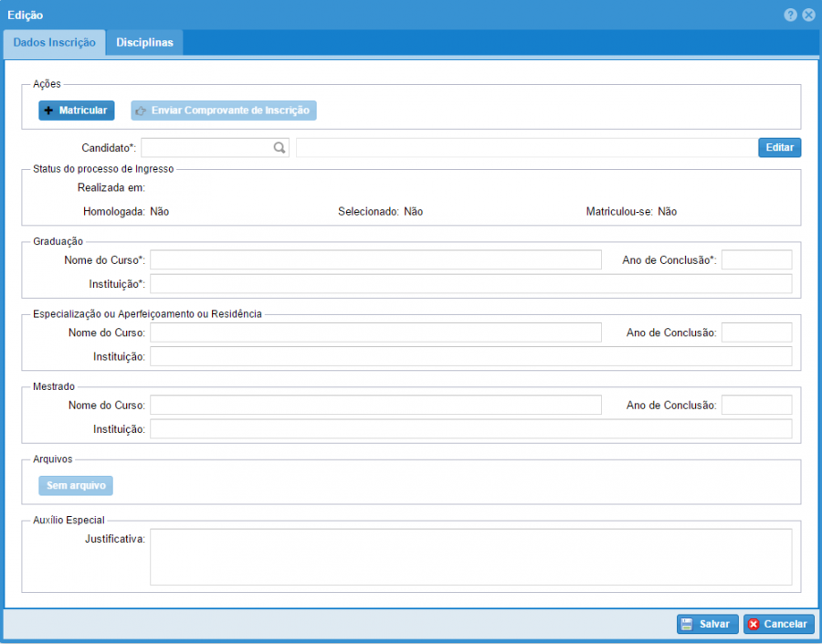This screenshot has height=644, width=822.
Task: Switch to the Disciplinas tab
Action: coord(144,43)
